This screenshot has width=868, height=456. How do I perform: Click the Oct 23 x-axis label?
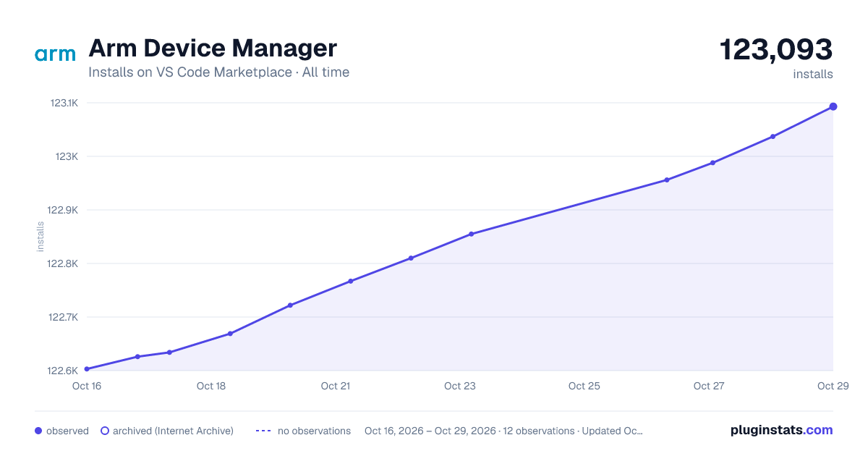(x=460, y=386)
